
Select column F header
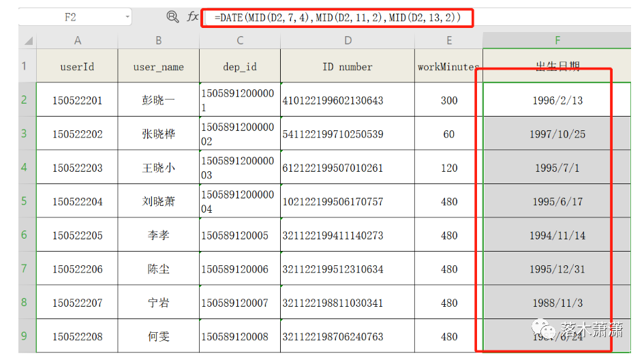(x=557, y=41)
